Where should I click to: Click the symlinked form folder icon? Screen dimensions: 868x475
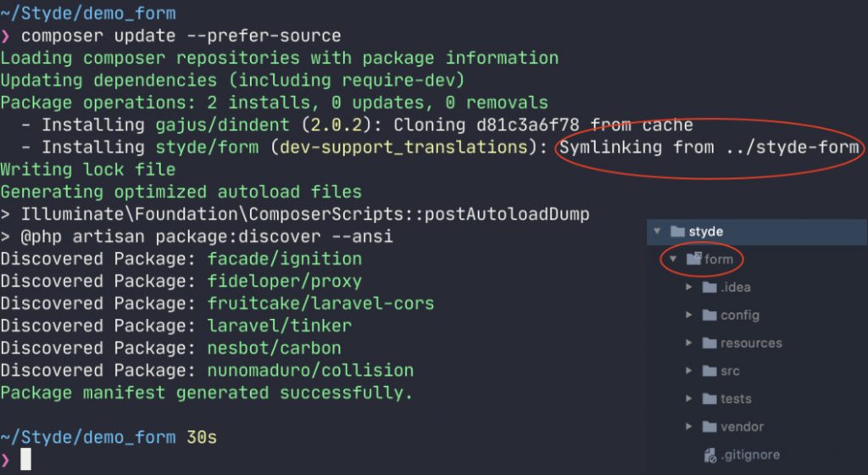(694, 259)
